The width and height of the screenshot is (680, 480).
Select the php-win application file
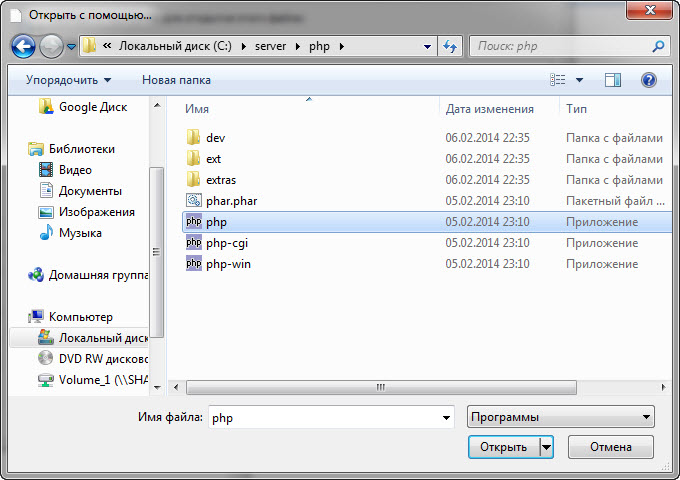click(227, 264)
